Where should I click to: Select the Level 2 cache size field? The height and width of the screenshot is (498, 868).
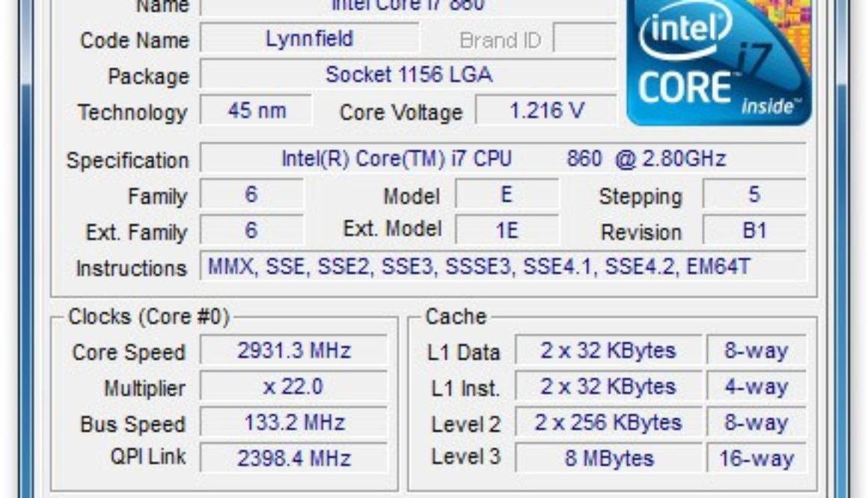(608, 422)
